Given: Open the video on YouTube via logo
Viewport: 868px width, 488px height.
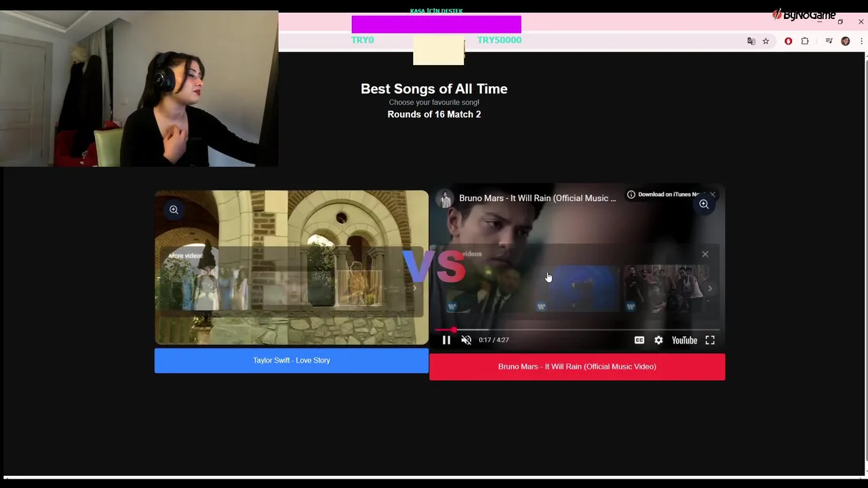Looking at the screenshot, I should click(684, 340).
